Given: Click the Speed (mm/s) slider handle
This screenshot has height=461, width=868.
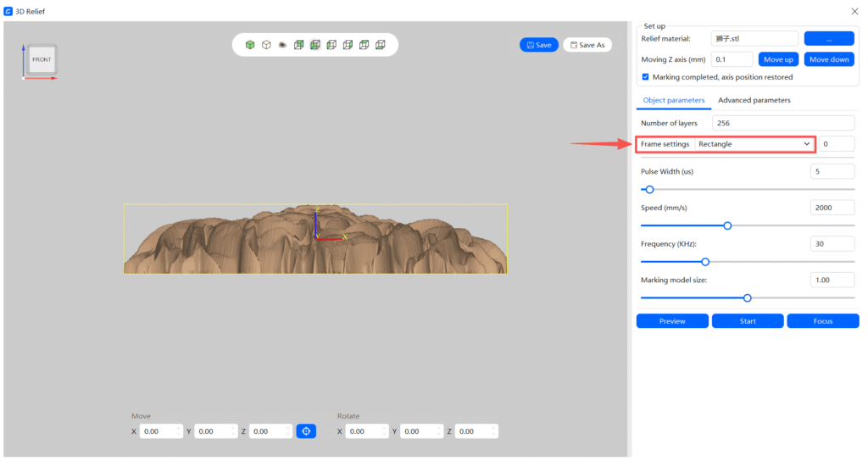Looking at the screenshot, I should click(x=727, y=225).
